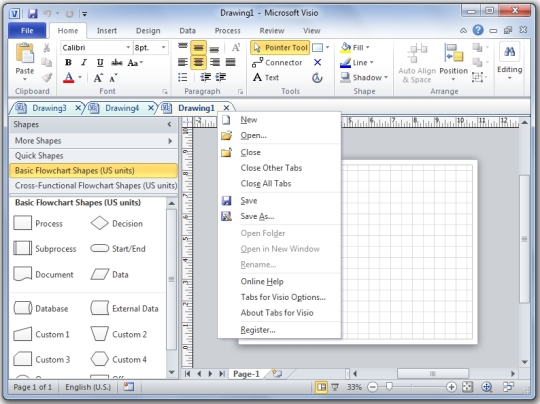Toggle Underline formatting
540x404 pixels.
pos(100,62)
